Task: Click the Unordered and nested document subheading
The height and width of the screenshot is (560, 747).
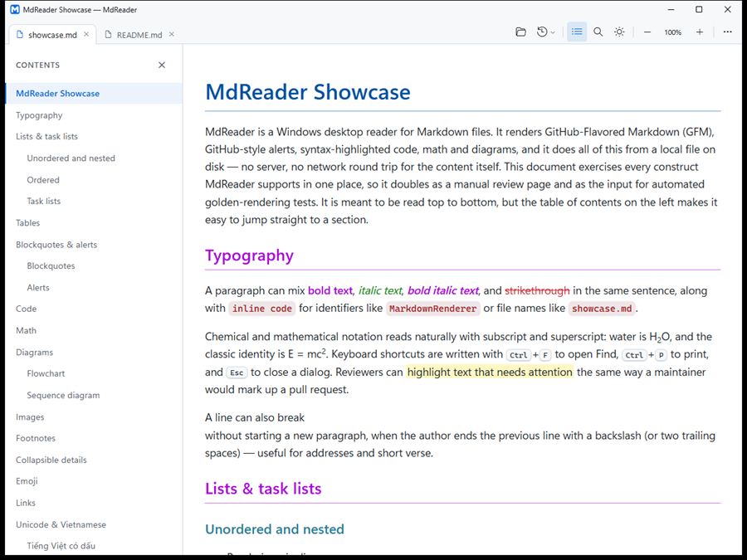Action: coord(275,529)
